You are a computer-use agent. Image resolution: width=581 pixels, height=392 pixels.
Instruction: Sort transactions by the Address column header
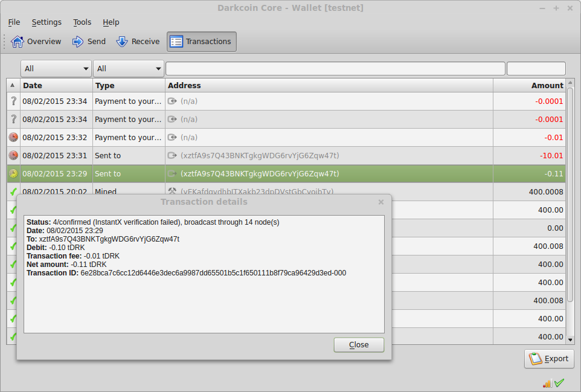(329, 86)
